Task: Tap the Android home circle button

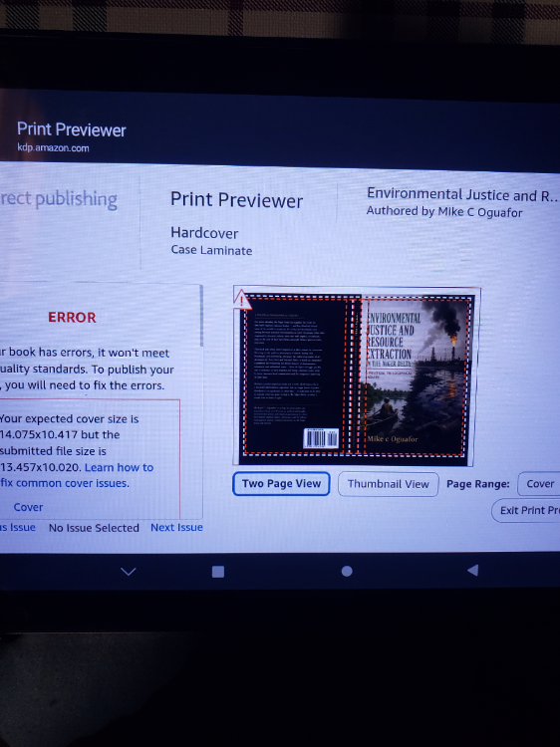Action: tap(347, 571)
